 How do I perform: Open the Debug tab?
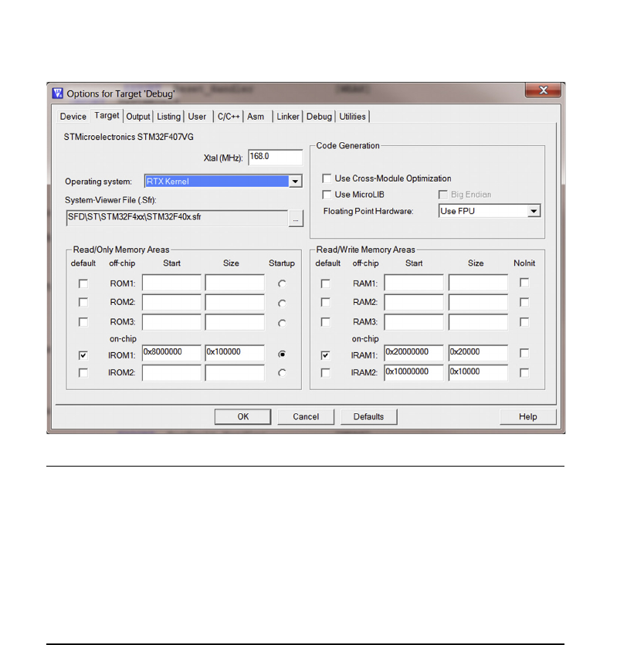(x=319, y=117)
